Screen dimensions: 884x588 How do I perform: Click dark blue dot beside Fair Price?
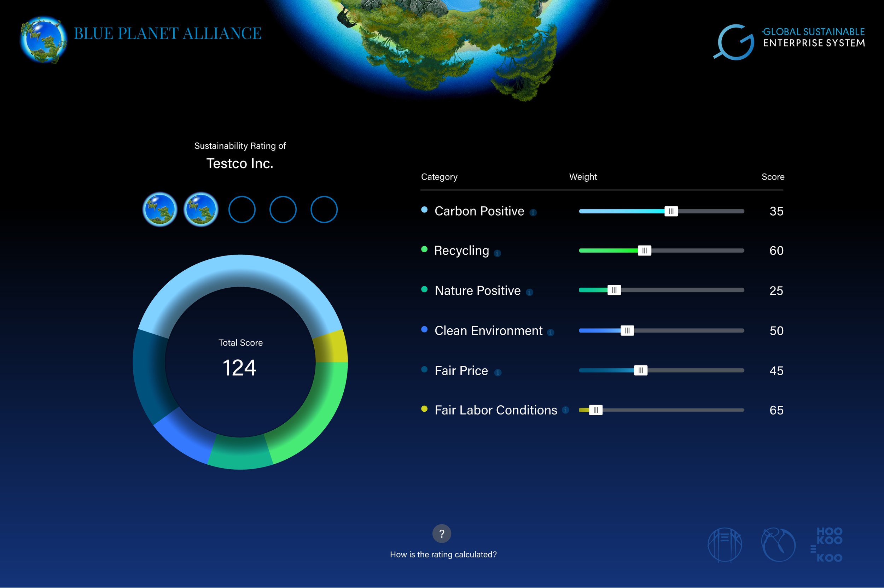[x=424, y=369]
